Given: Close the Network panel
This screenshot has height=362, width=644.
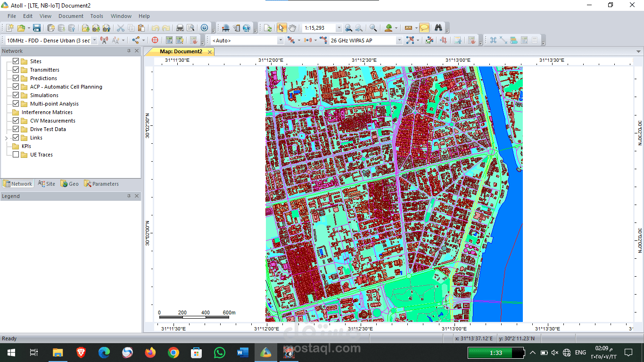Looking at the screenshot, I should tap(137, 51).
